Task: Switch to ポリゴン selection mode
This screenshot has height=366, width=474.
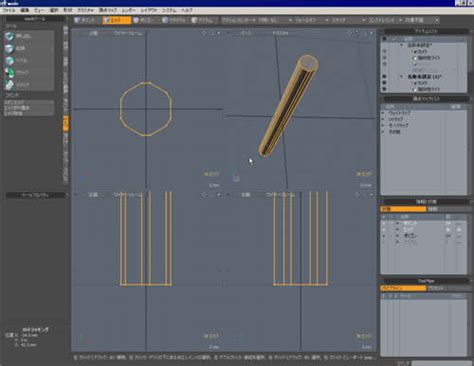Action: [146, 20]
